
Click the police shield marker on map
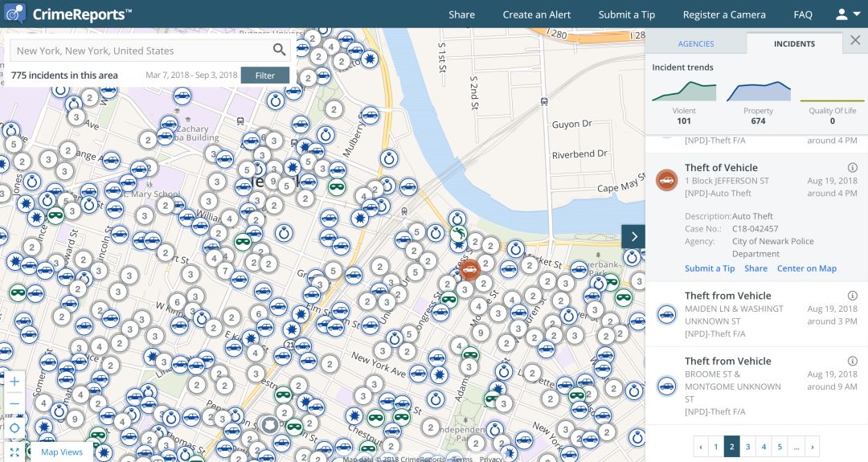coord(269,424)
